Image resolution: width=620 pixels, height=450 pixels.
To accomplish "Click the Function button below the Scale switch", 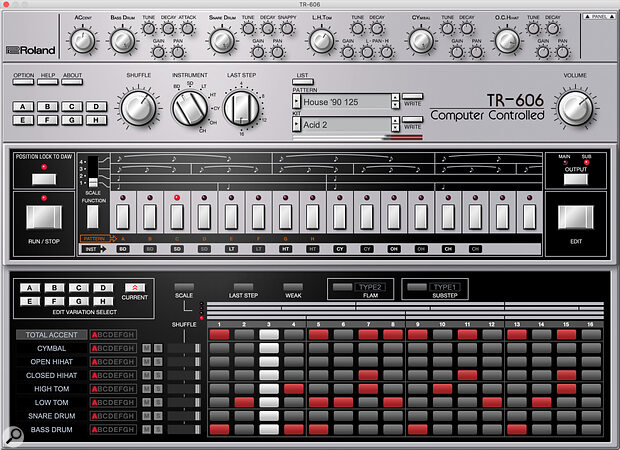I will pyautogui.click(x=93, y=217).
